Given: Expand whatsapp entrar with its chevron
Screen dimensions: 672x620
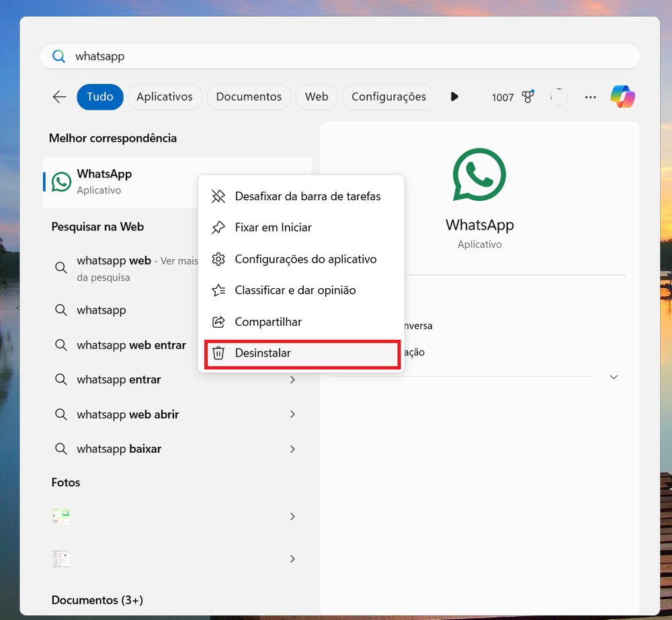Looking at the screenshot, I should (292, 380).
